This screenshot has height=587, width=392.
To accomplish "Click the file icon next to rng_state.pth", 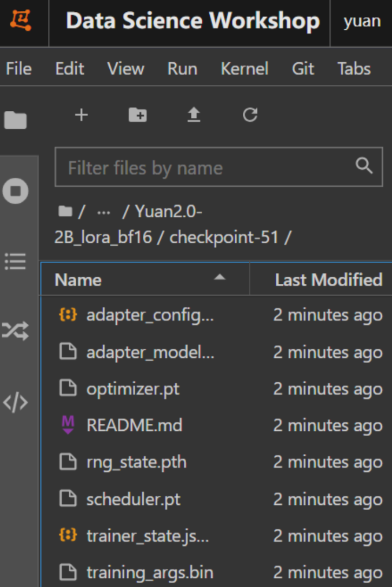I will coord(68,462).
